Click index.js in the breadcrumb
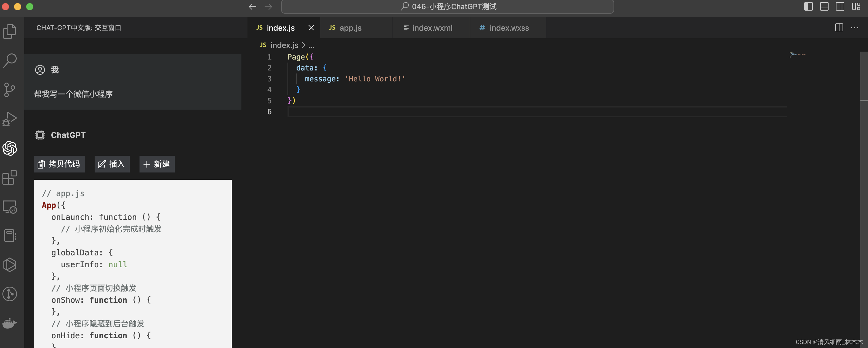Viewport: 868px width, 348px height. tap(284, 45)
